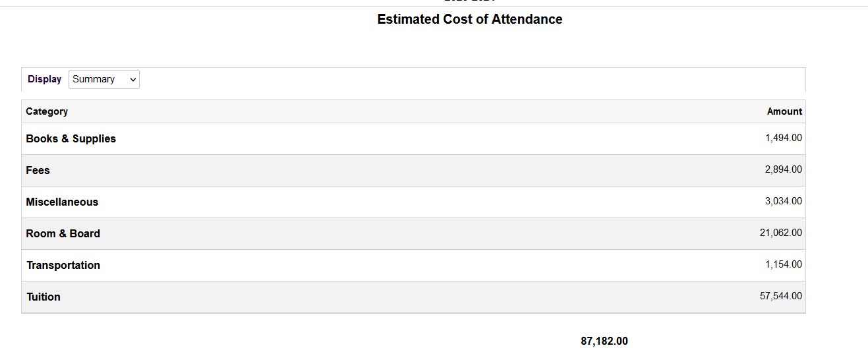Viewport: 868px width, 352px height.
Task: Click the 87,182.00 total amount
Action: coord(604,341)
